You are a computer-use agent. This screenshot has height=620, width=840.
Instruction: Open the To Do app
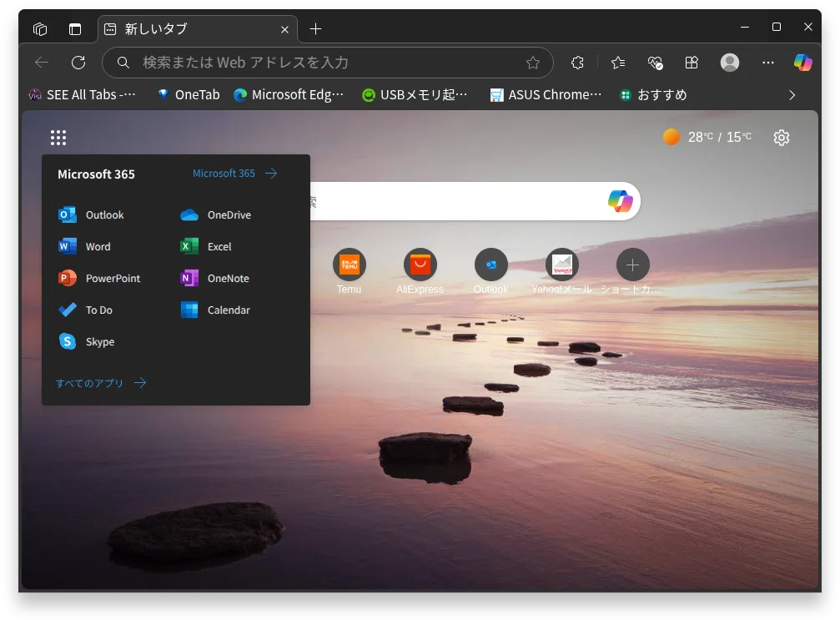86,310
